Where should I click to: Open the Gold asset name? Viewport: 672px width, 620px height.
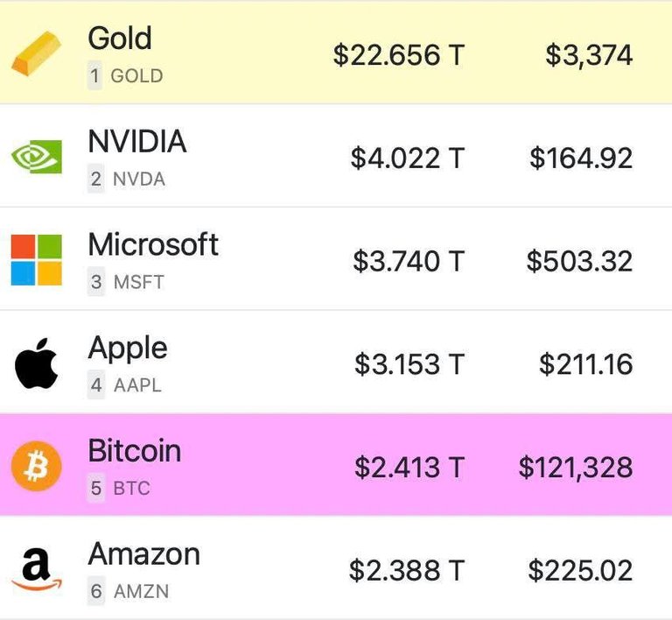tap(120, 39)
